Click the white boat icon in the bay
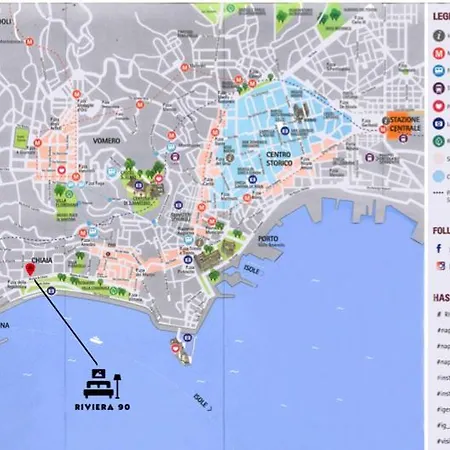The image size is (450, 450). [96, 340]
